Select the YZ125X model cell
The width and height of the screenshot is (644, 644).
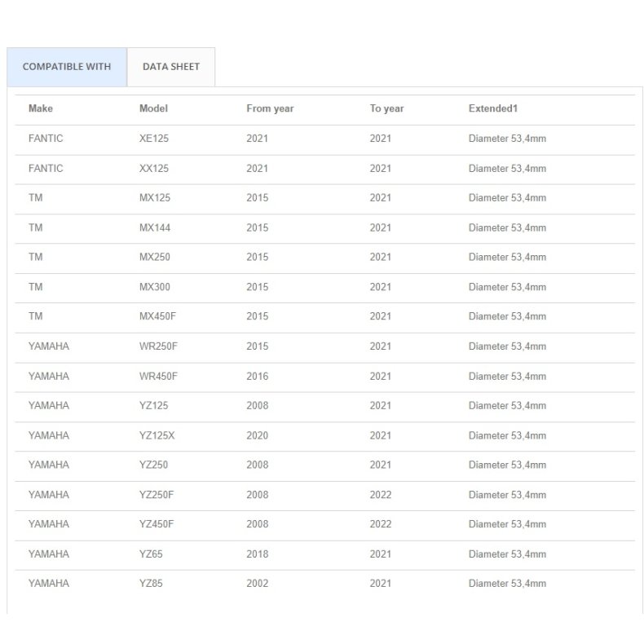pos(157,435)
